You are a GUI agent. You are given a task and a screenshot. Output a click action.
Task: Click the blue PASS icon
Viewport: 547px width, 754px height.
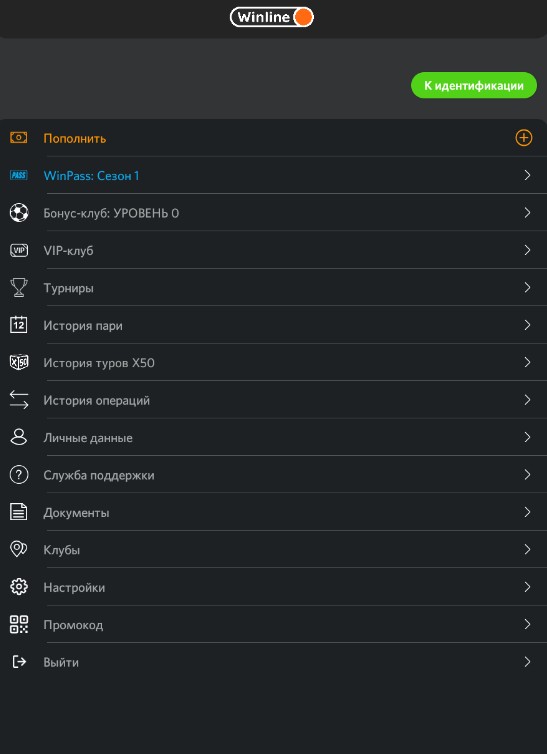(19, 176)
